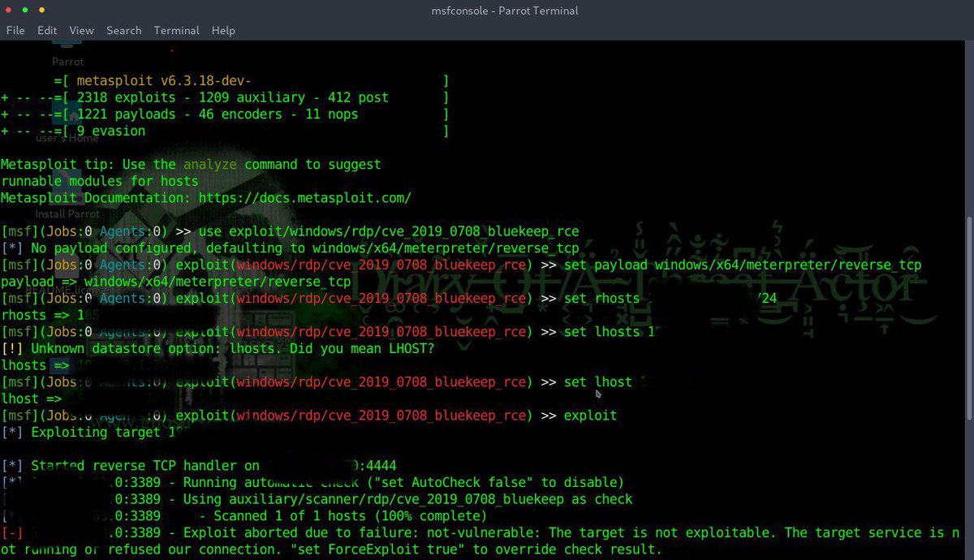This screenshot has height=560, width=974.
Task: Open the File menu
Action: point(15,30)
